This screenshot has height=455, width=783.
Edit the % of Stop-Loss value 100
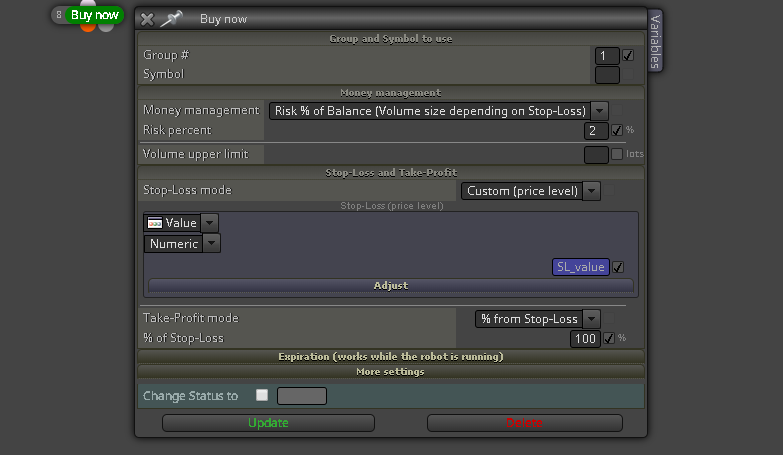tap(585, 339)
